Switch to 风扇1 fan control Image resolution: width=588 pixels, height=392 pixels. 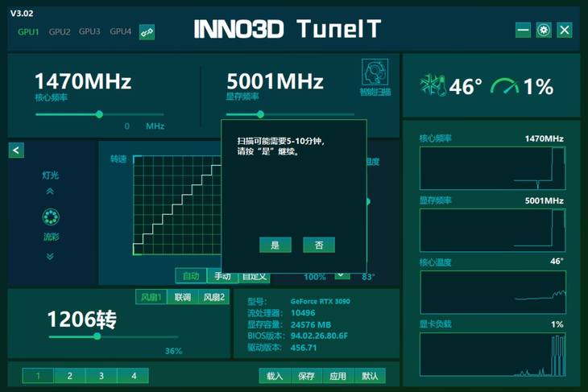coord(151,298)
